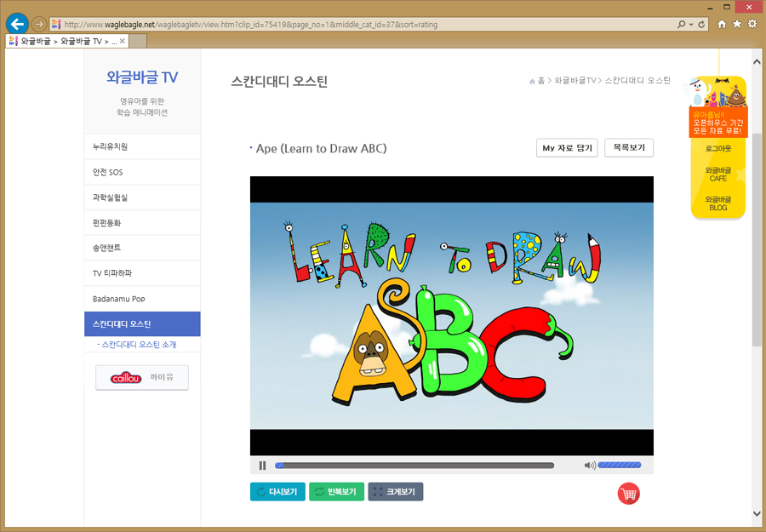The height and width of the screenshot is (532, 766).
Task: Open the 와글바글 BLOG link
Action: click(718, 203)
